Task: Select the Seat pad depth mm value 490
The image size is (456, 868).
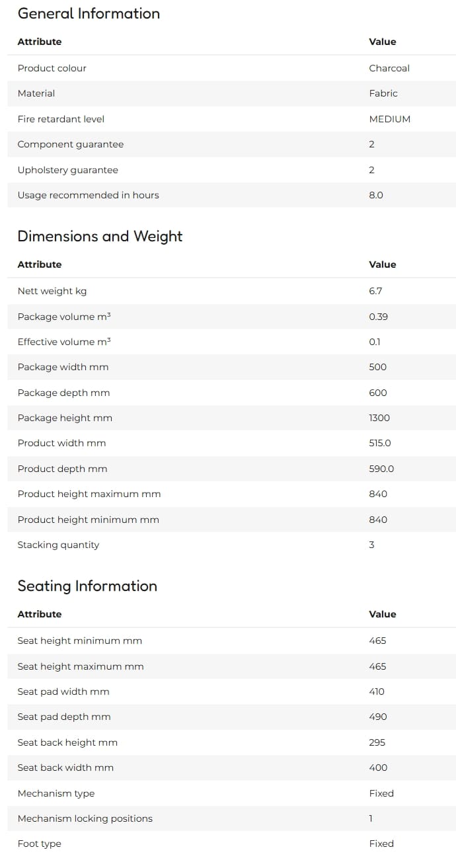Action: [378, 717]
